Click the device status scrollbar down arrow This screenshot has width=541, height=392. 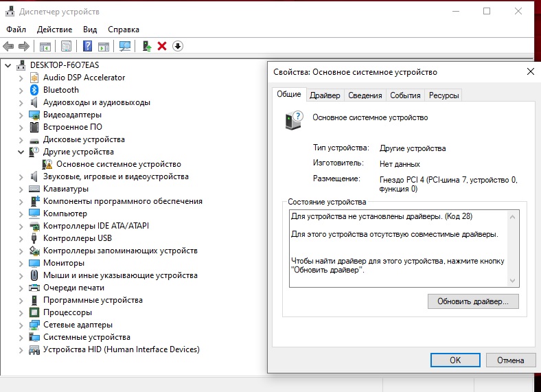click(x=512, y=280)
